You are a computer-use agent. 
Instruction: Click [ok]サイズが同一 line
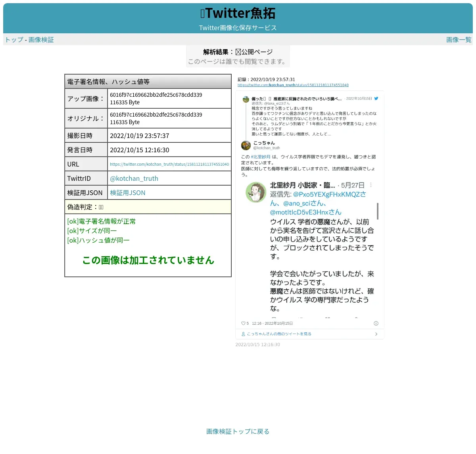(x=92, y=231)
